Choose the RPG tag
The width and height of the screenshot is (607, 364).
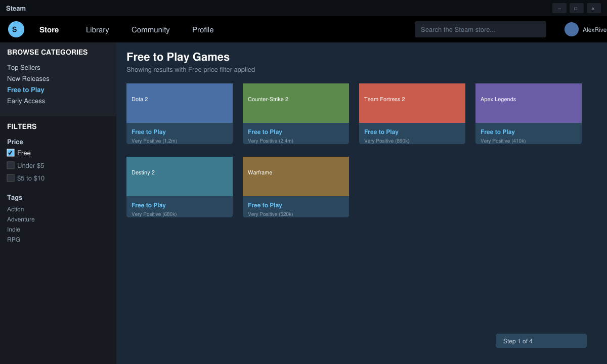[x=14, y=240]
